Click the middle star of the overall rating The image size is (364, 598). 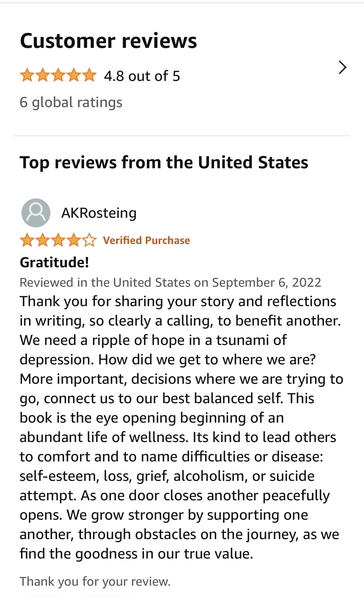click(x=58, y=76)
